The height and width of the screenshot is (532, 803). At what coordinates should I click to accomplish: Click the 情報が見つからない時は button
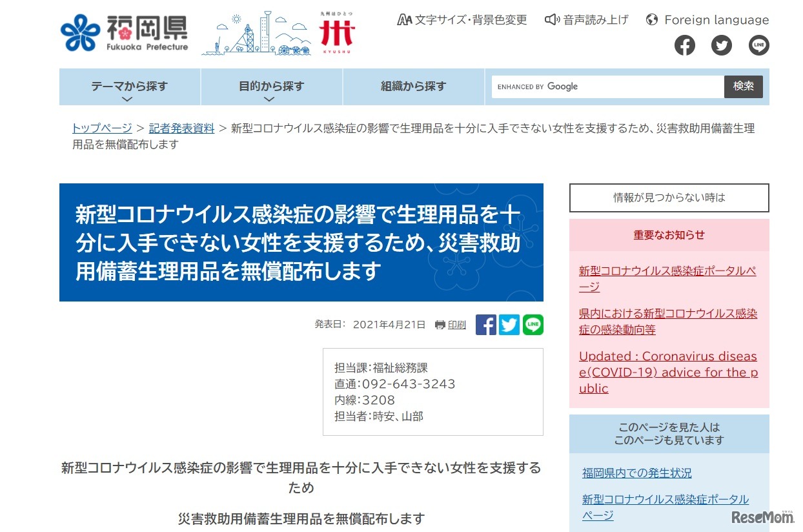point(669,198)
